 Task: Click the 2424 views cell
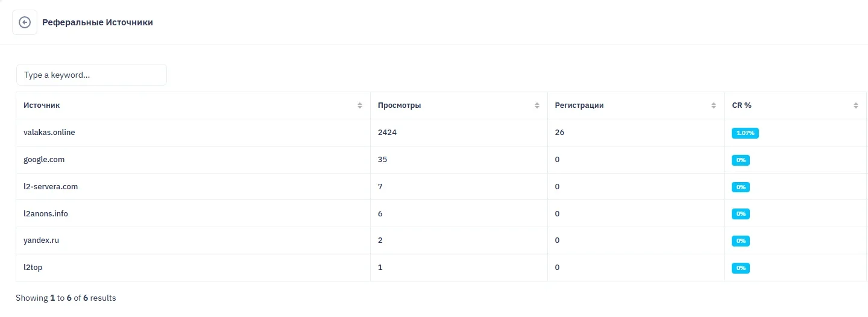pyautogui.click(x=387, y=133)
